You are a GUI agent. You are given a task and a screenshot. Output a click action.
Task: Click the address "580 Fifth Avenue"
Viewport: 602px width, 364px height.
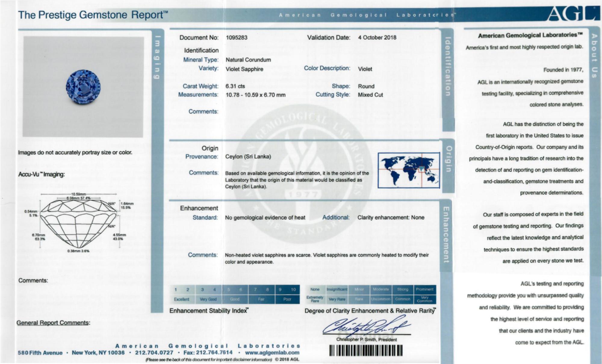click(40, 353)
